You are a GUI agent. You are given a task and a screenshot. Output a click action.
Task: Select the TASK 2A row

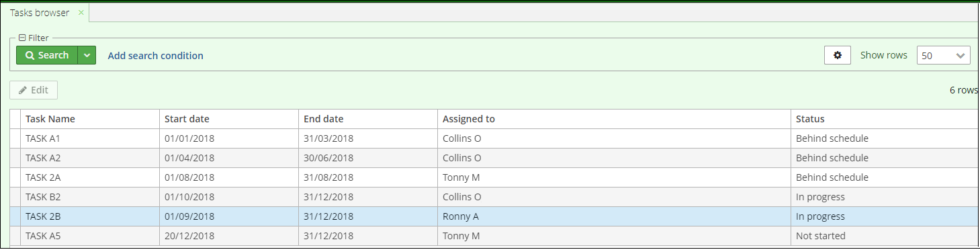[x=494, y=177]
